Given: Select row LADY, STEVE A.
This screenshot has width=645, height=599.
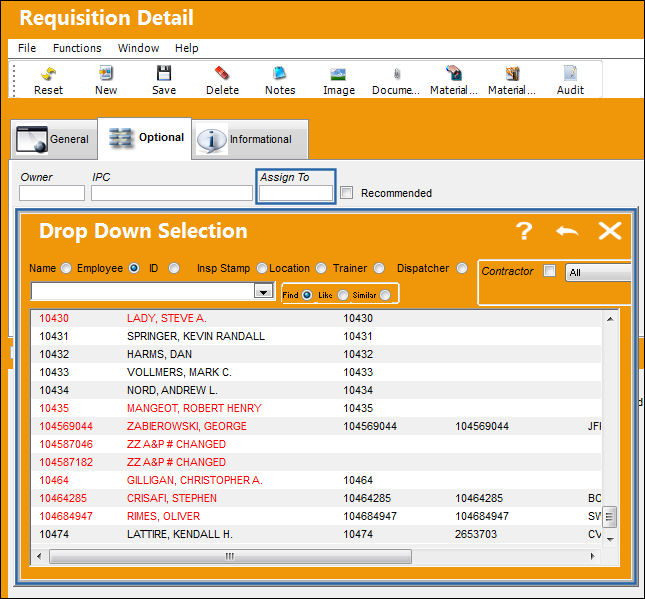Looking at the screenshot, I should [317, 318].
